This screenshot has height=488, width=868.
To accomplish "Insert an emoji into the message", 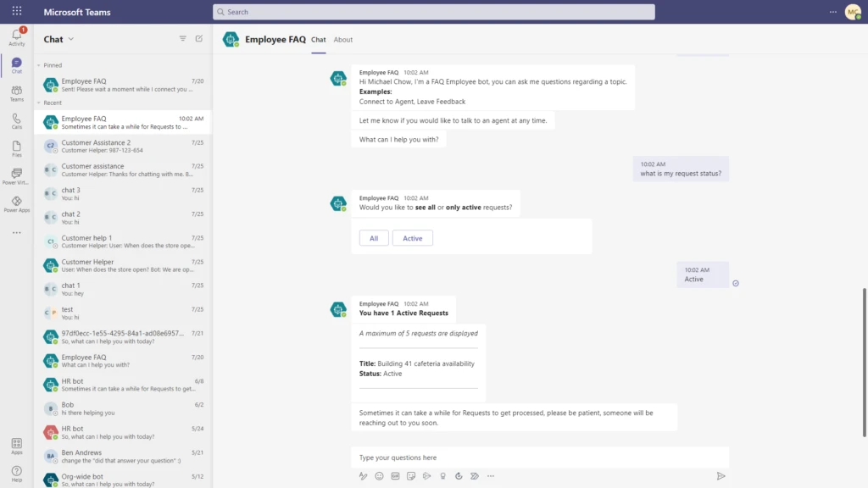I will [x=378, y=476].
